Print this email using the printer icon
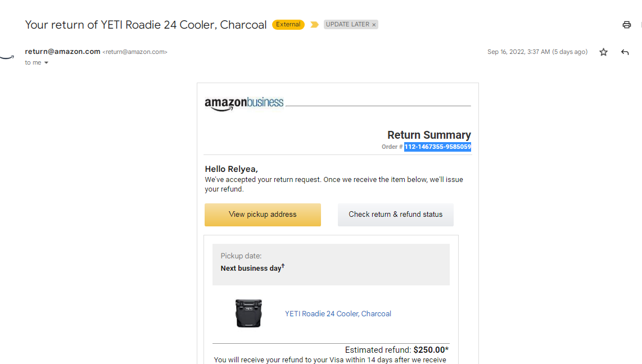The width and height of the screenshot is (642, 364). tap(626, 25)
